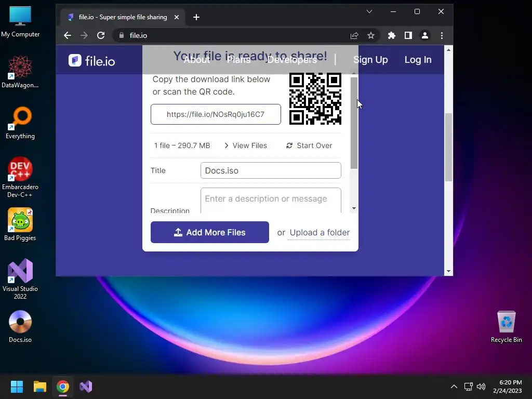Click the Title field containing Docs.iso

[x=271, y=170]
